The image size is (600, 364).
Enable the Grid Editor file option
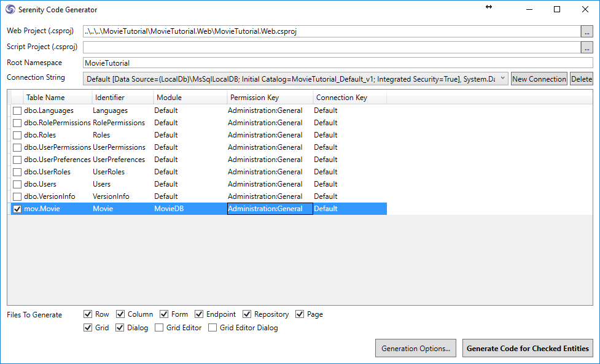[159, 328]
